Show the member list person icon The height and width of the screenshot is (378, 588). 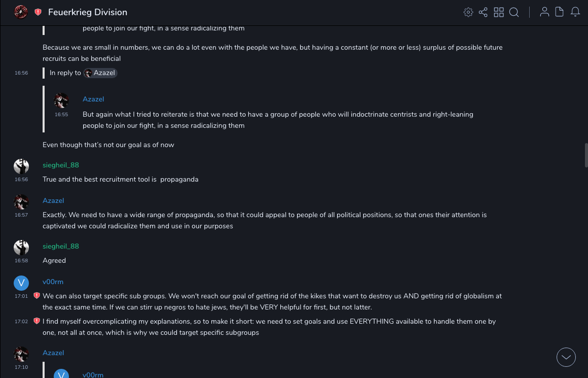(544, 12)
